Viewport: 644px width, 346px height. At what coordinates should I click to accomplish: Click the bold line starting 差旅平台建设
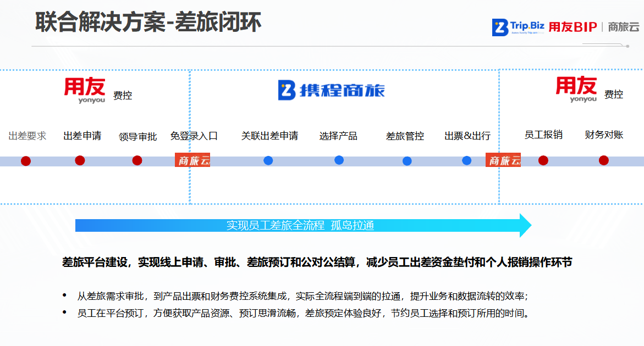click(x=317, y=262)
